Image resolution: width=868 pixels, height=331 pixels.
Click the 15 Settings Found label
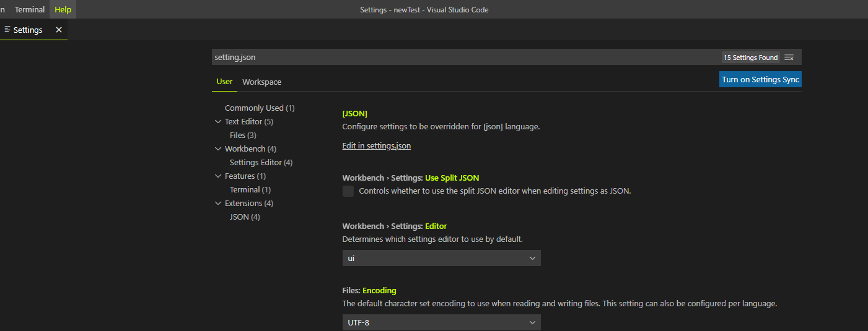pyautogui.click(x=750, y=58)
